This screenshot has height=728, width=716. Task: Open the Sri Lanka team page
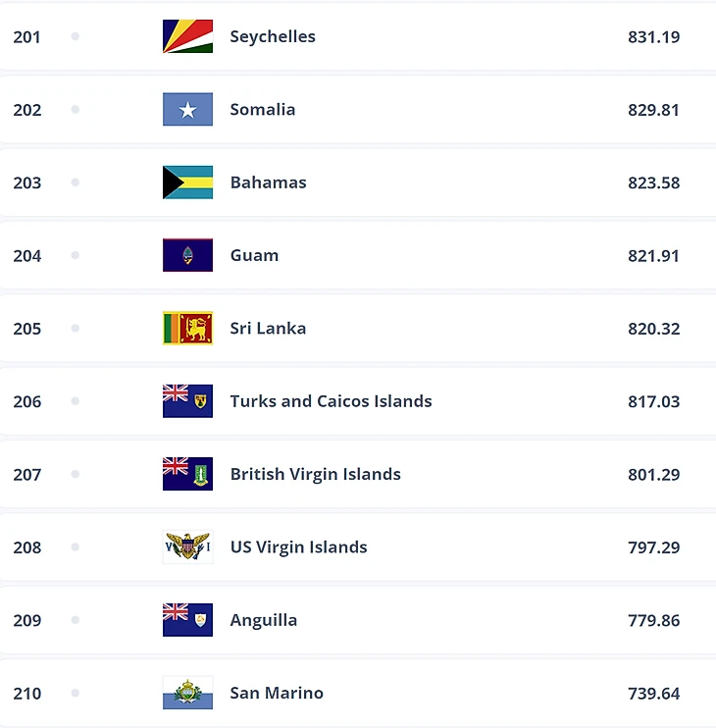(268, 328)
